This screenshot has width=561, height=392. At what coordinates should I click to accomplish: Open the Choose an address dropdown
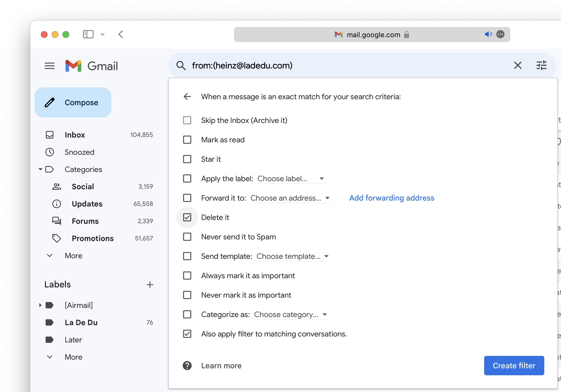tap(291, 198)
